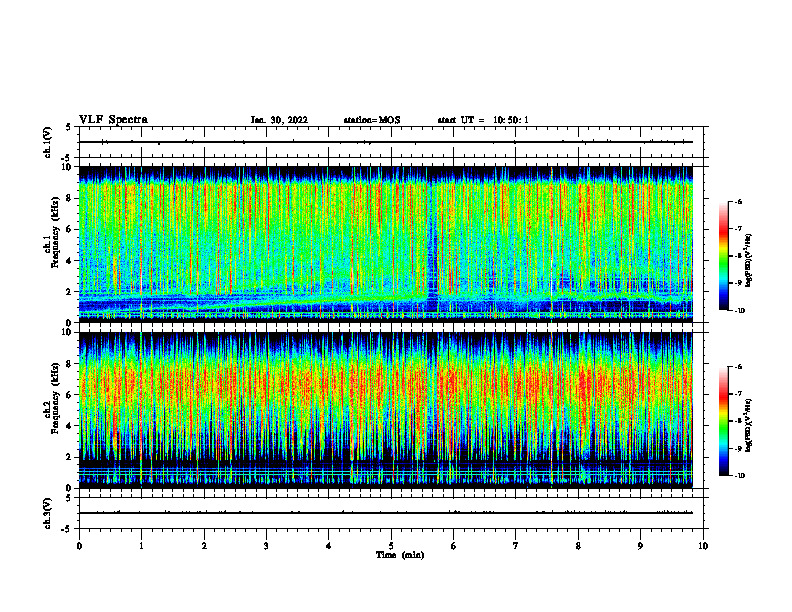Click the ch.1 spectrogram color bar
Screen dimensions: 792x612
pyautogui.click(x=723, y=256)
